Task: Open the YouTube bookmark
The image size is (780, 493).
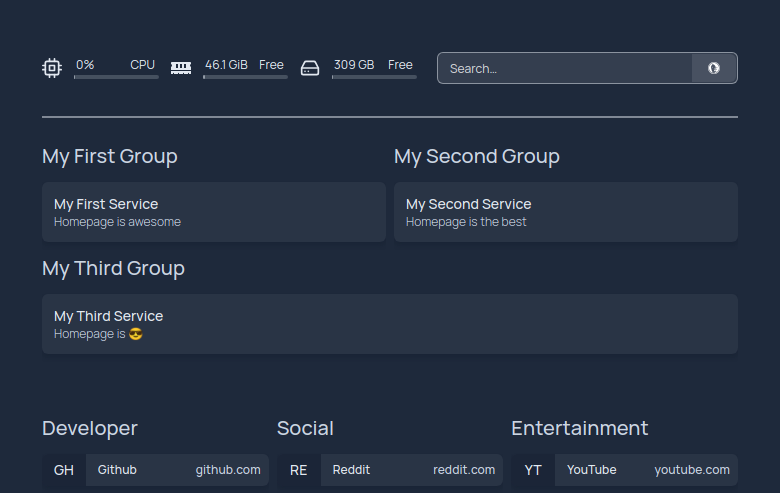Action: tap(624, 470)
